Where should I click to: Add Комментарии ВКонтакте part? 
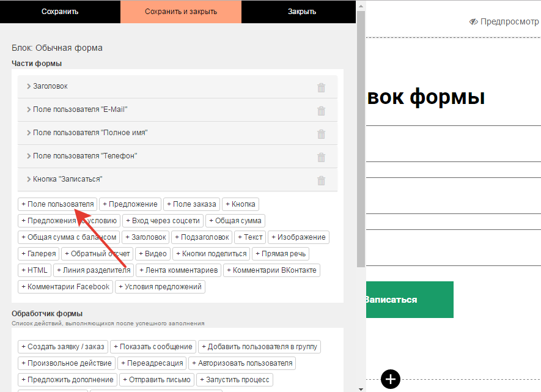click(271, 270)
